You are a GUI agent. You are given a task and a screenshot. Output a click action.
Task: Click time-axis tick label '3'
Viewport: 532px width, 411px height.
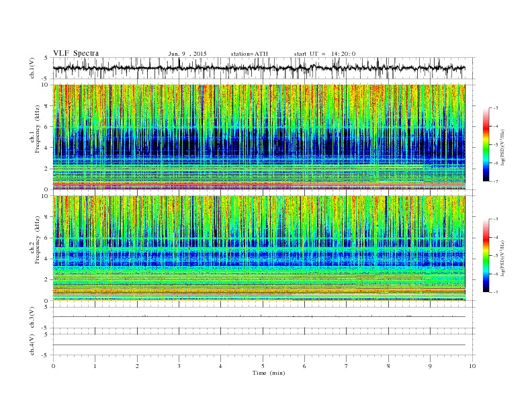[179, 366]
